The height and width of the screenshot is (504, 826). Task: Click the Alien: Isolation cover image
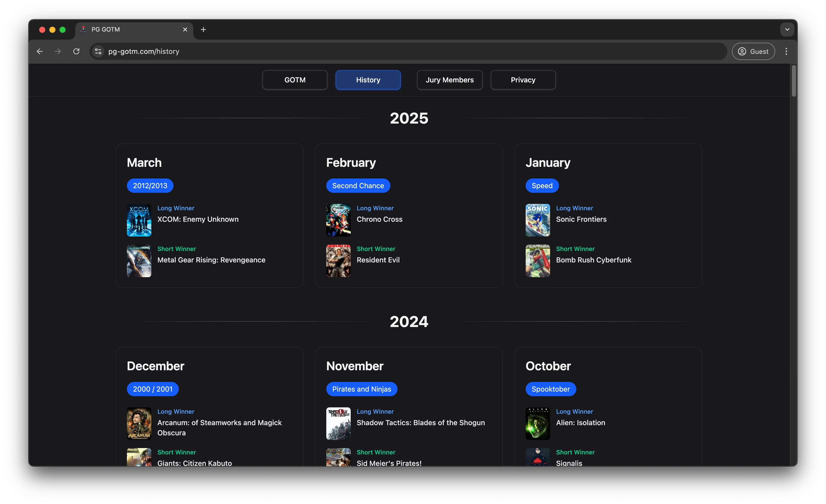(x=538, y=424)
